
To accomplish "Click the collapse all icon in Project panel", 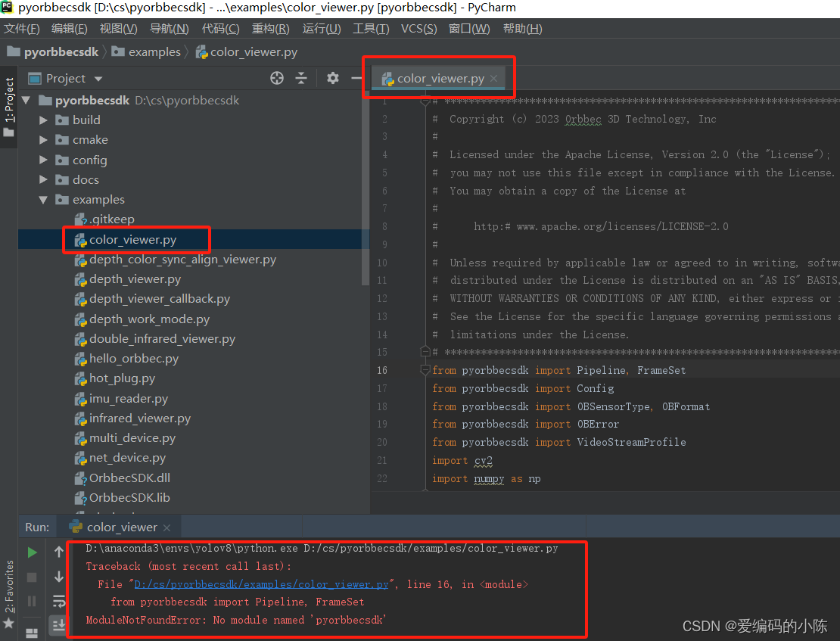I will pos(301,78).
